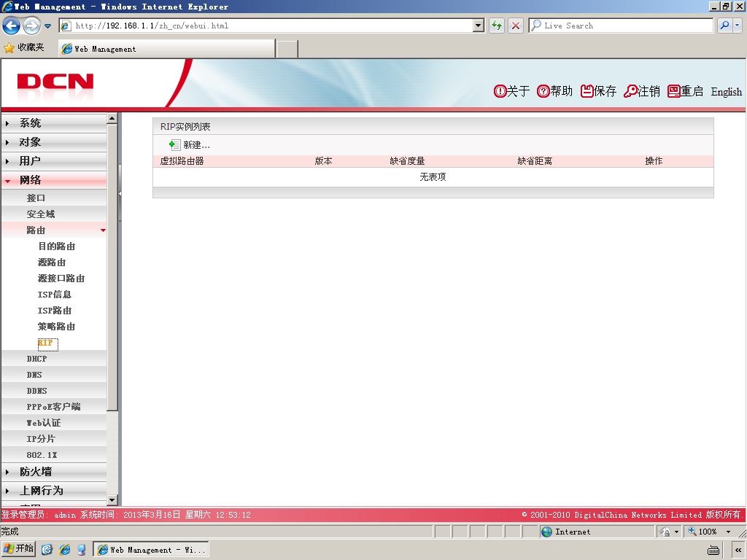Viewport: 747px width, 560px height.
Task: Open DHCP in the sidebar
Action: [36, 359]
